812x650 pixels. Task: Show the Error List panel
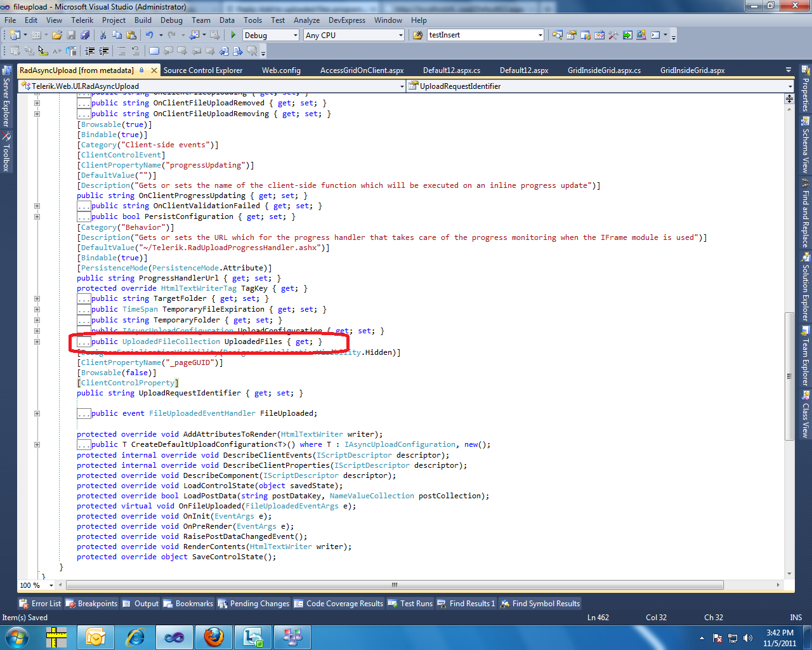(x=41, y=604)
